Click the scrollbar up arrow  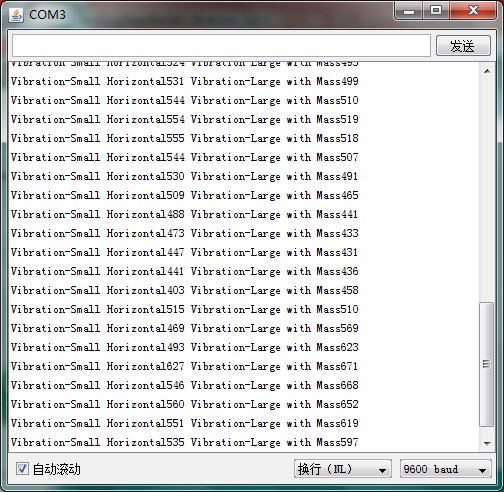(487, 71)
